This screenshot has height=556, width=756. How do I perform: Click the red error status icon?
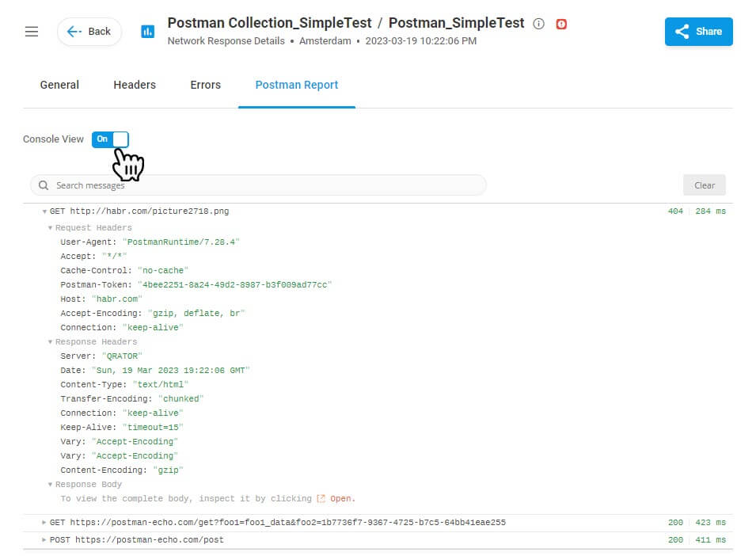[x=561, y=24]
